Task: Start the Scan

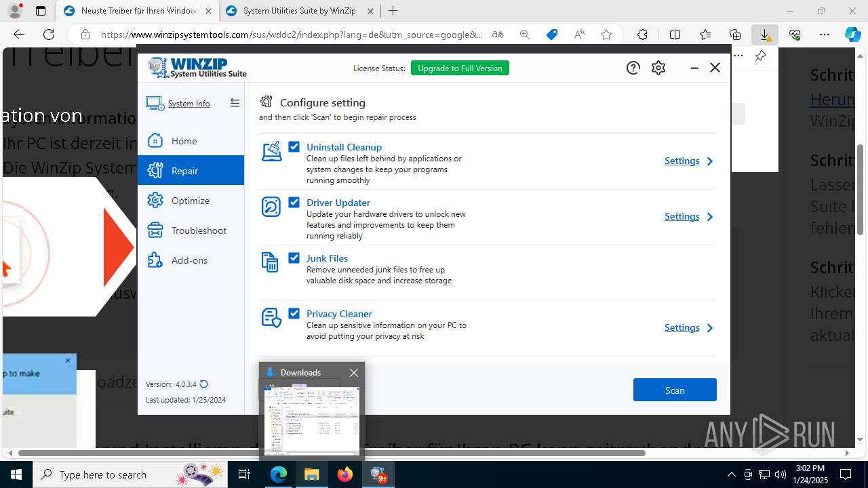Action: [x=675, y=390]
